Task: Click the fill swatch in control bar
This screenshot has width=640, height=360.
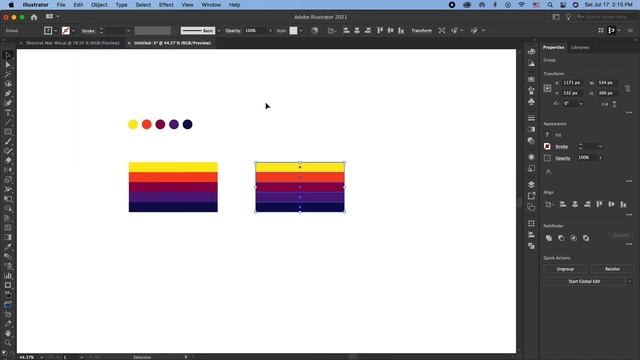Action: [x=48, y=31]
